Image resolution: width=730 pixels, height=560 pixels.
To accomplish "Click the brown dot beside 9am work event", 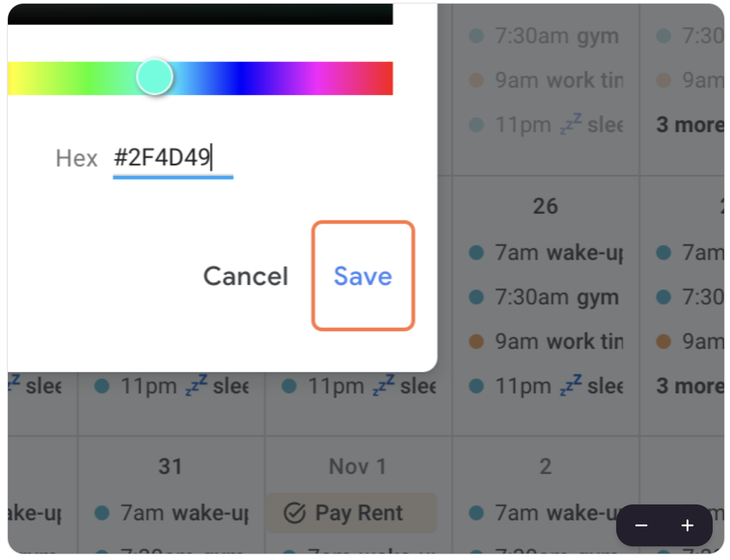I will pyautogui.click(x=476, y=341).
